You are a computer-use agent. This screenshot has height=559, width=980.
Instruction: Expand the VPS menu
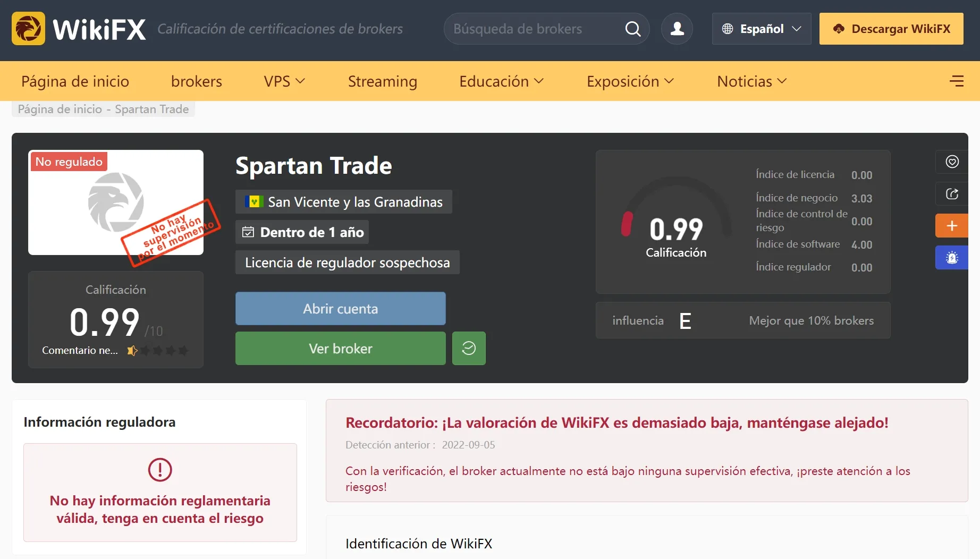click(x=284, y=81)
